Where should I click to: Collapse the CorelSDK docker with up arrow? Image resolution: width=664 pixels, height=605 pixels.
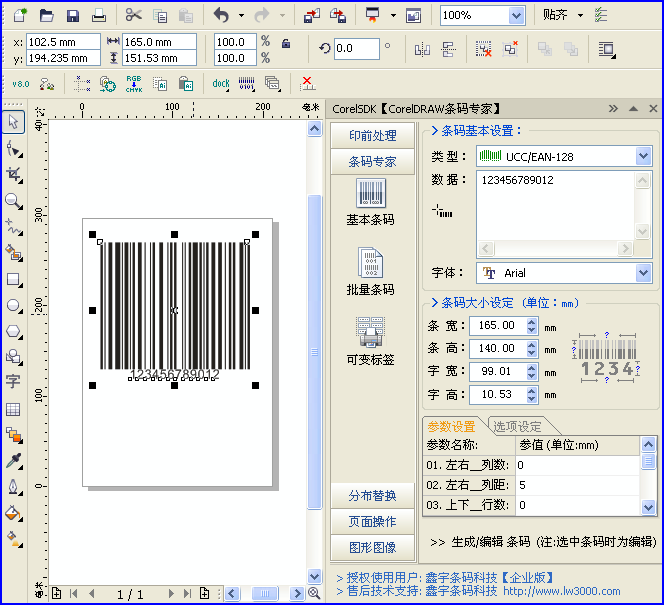point(634,109)
